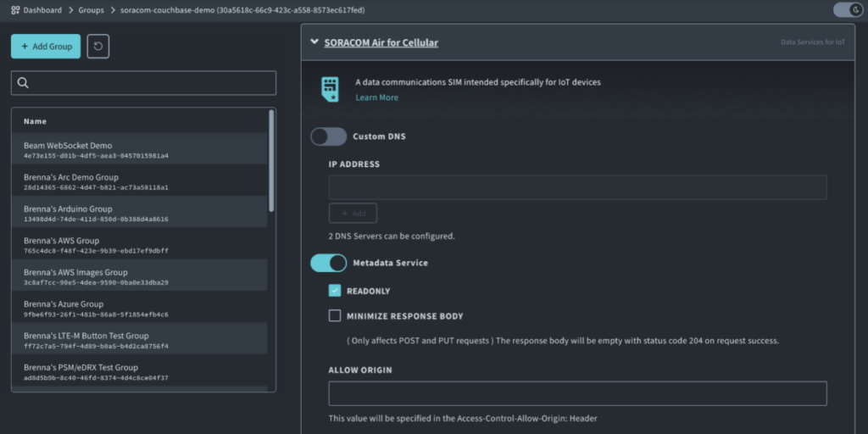Click the refresh groups icon button
868x434 pixels.
pyautogui.click(x=97, y=47)
